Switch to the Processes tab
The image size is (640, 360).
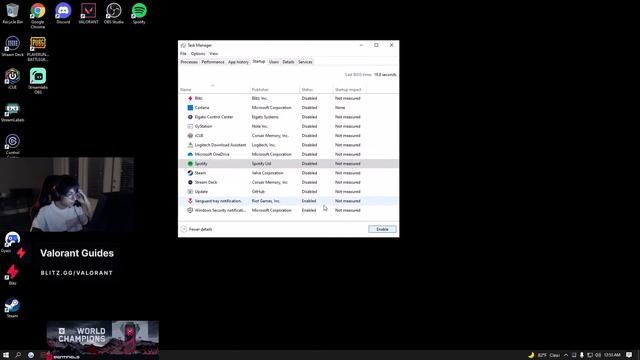tap(189, 62)
